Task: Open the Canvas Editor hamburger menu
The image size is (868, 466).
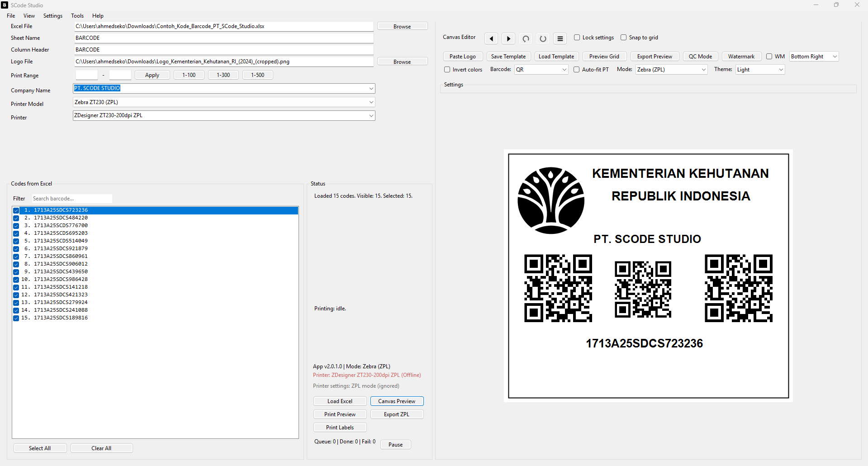Action: click(560, 38)
